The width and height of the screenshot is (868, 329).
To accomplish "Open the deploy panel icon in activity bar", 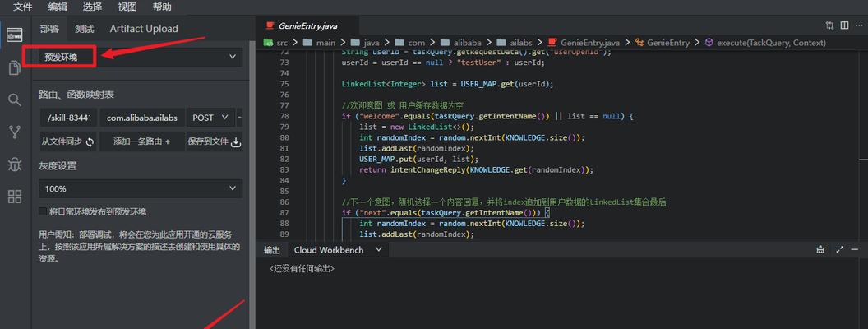I will [x=15, y=35].
